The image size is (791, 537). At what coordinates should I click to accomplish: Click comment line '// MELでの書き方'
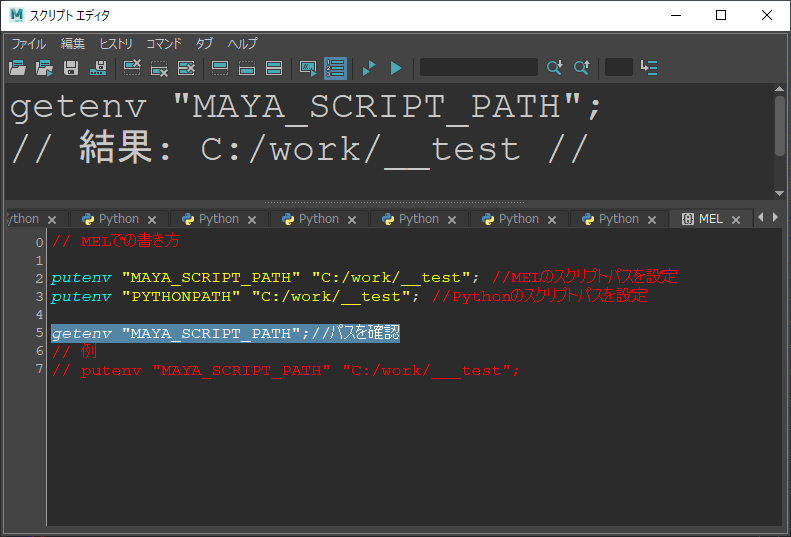point(116,241)
